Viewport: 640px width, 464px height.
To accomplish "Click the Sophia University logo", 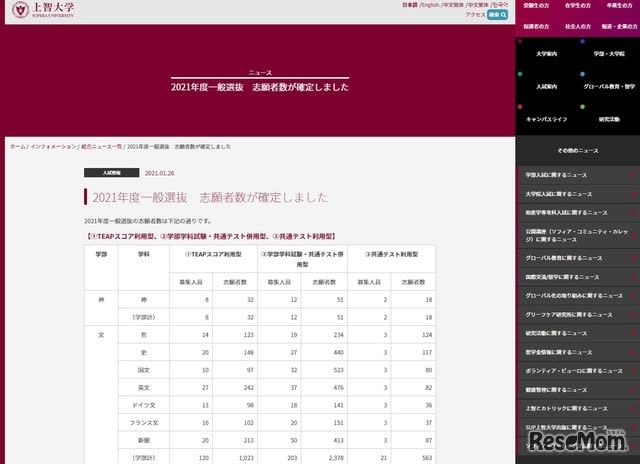I will 43,10.
